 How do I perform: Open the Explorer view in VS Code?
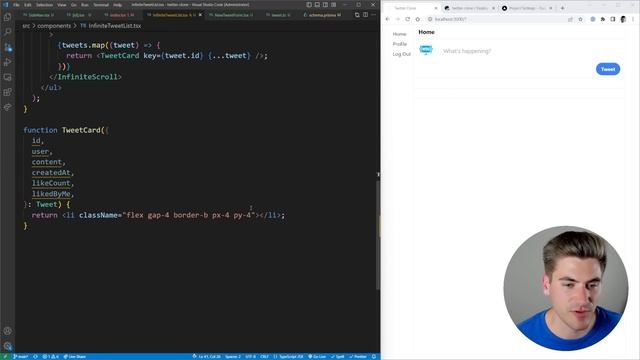click(x=7, y=17)
